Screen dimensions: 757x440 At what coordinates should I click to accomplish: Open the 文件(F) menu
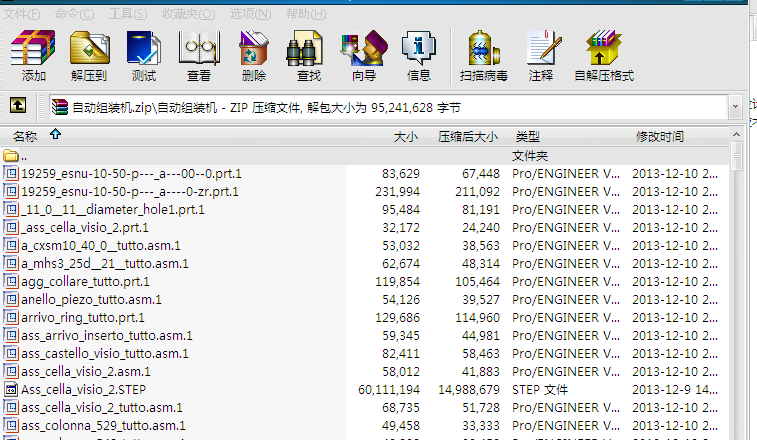(21, 14)
